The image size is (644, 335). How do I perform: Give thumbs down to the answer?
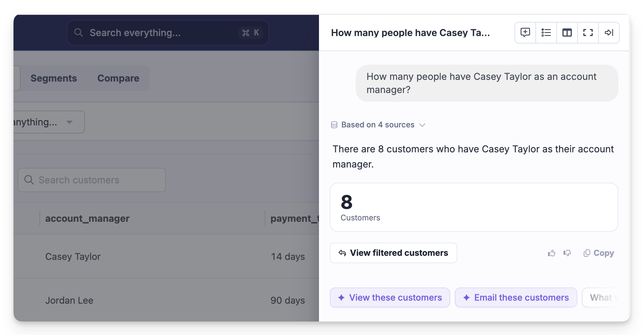coord(567,253)
